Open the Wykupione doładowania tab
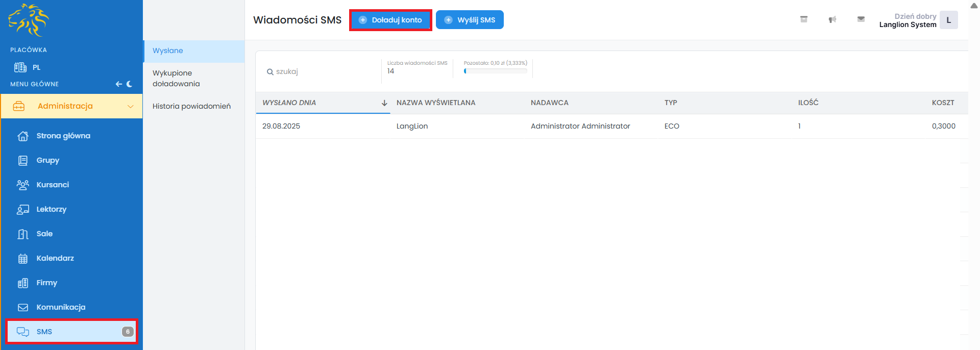Image resolution: width=980 pixels, height=350 pixels. click(176, 79)
